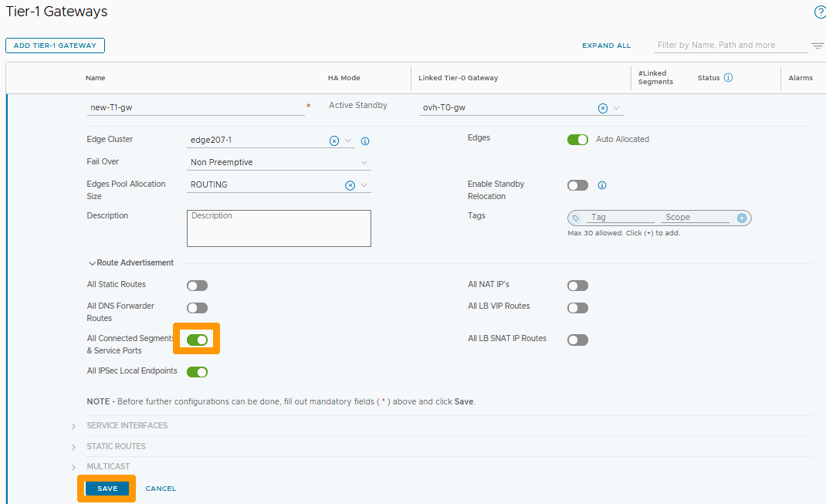The width and height of the screenshot is (826, 504).
Task: Click the Save button
Action: pyautogui.click(x=107, y=489)
